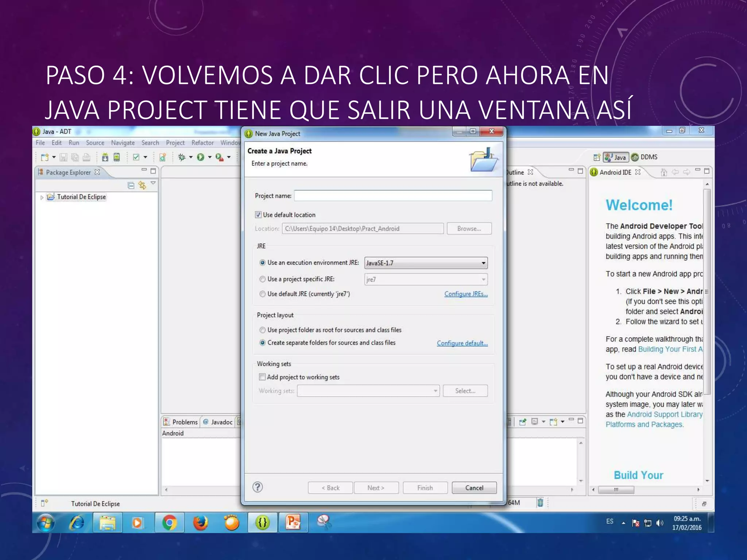Open the Package Explorer view menu triangle
747x560 pixels.
153,183
